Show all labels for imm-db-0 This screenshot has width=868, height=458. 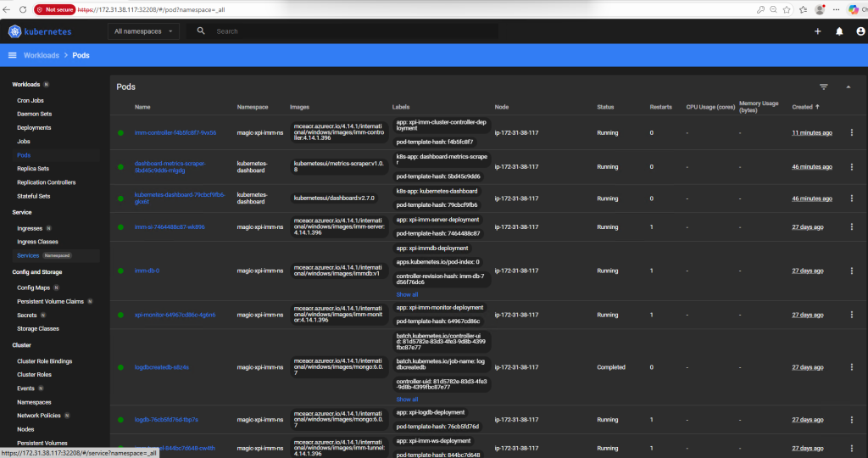(407, 294)
